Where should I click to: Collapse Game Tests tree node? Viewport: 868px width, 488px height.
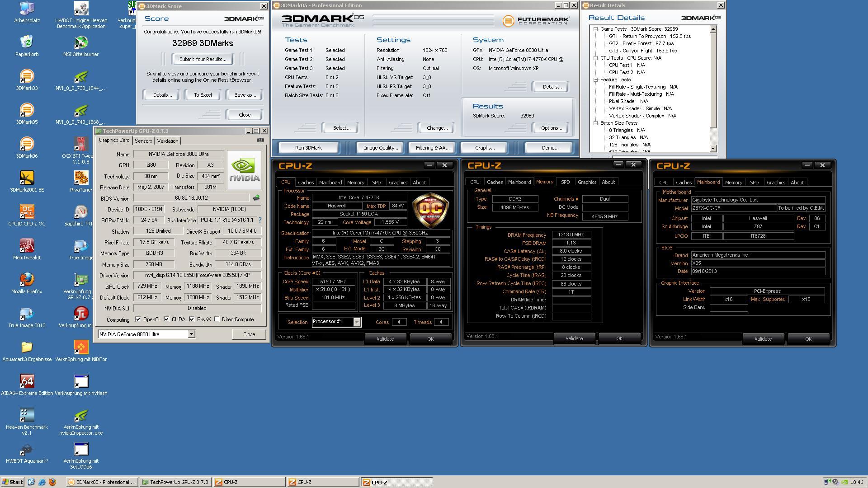[596, 29]
